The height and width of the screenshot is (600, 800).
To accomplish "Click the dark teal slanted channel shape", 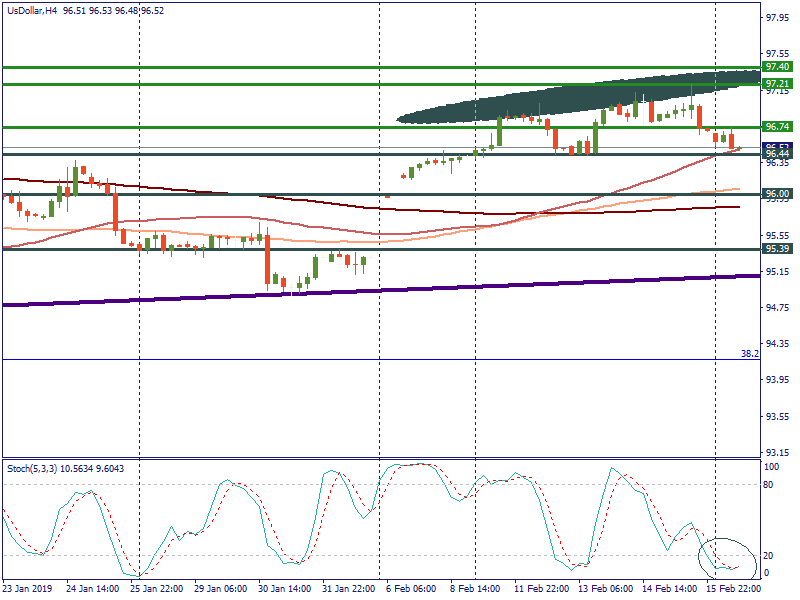I will (x=560, y=104).
